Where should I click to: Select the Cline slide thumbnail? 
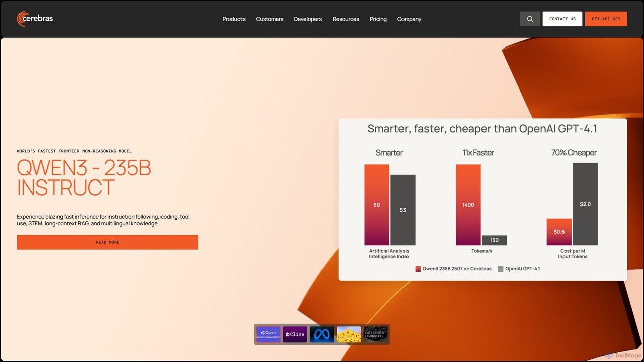(x=295, y=334)
